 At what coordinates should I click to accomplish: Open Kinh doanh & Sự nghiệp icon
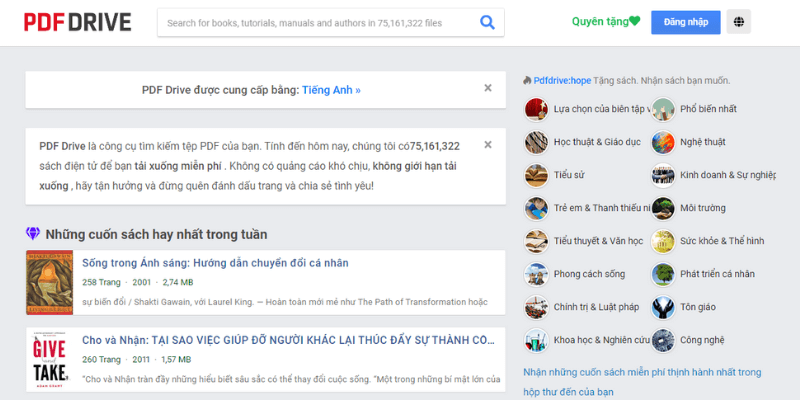tap(663, 175)
